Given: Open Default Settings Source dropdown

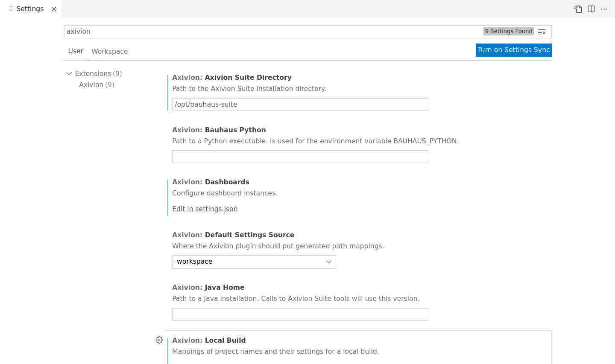Looking at the screenshot, I should [x=254, y=262].
